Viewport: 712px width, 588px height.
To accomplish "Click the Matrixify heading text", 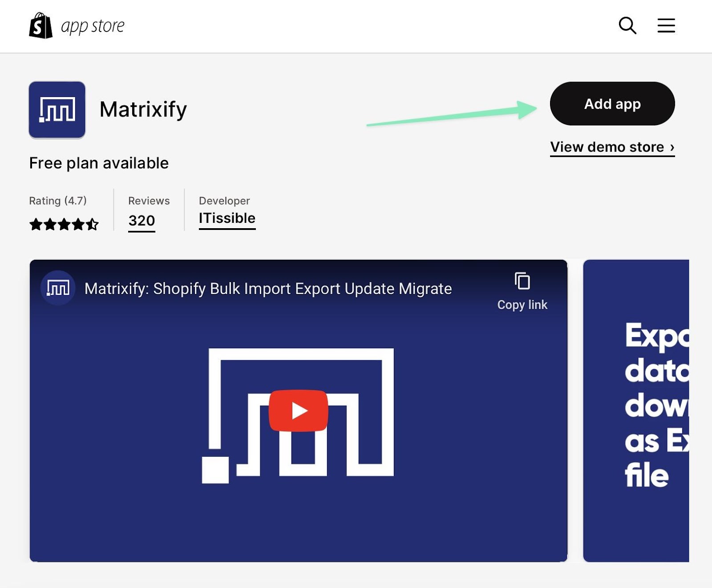I will point(143,109).
